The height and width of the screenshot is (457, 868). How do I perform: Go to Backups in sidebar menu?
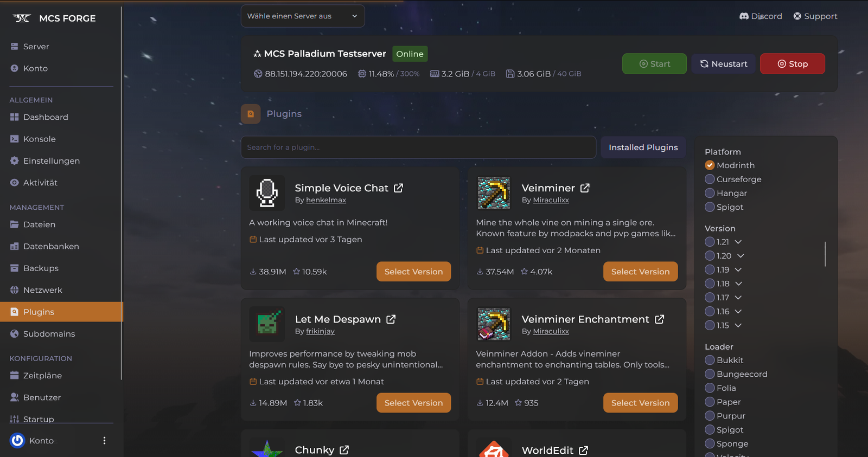point(41,268)
